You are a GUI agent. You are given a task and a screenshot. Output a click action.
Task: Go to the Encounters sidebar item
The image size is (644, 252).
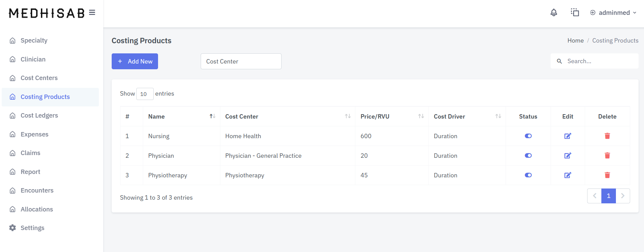[x=37, y=191]
